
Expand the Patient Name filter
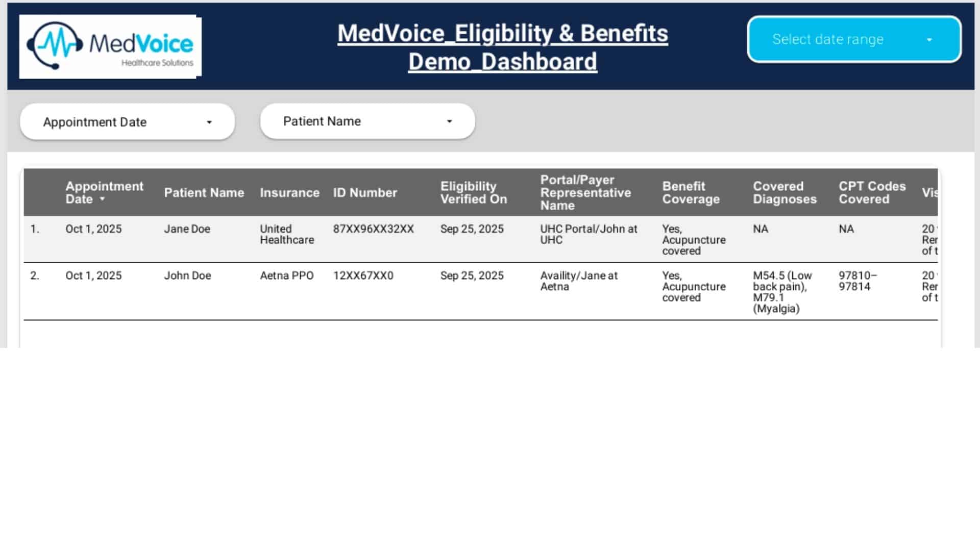[366, 121]
